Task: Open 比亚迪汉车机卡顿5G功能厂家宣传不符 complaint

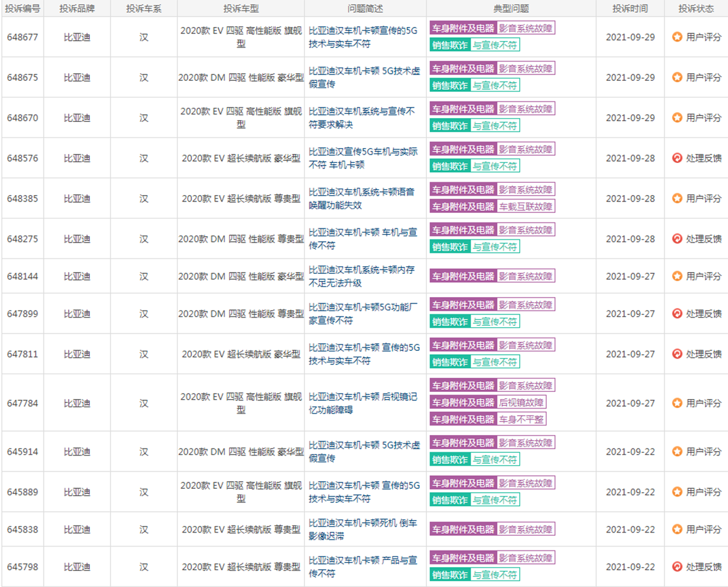Action: coord(363,314)
